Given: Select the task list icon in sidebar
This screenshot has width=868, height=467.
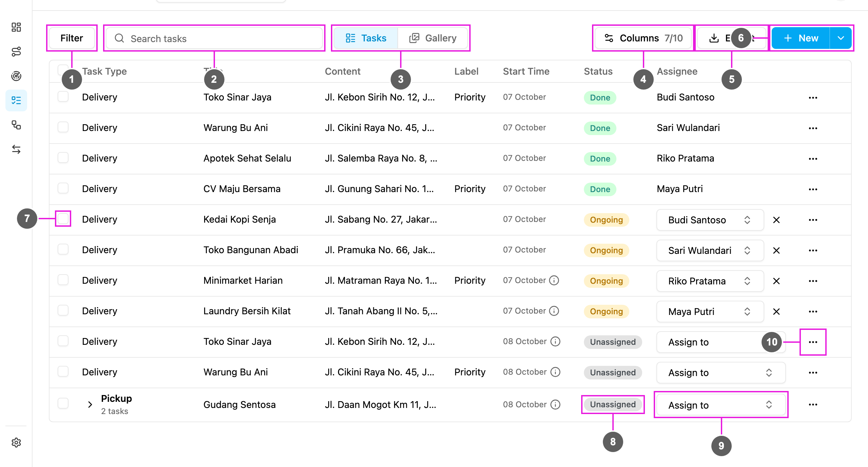Looking at the screenshot, I should 16,100.
